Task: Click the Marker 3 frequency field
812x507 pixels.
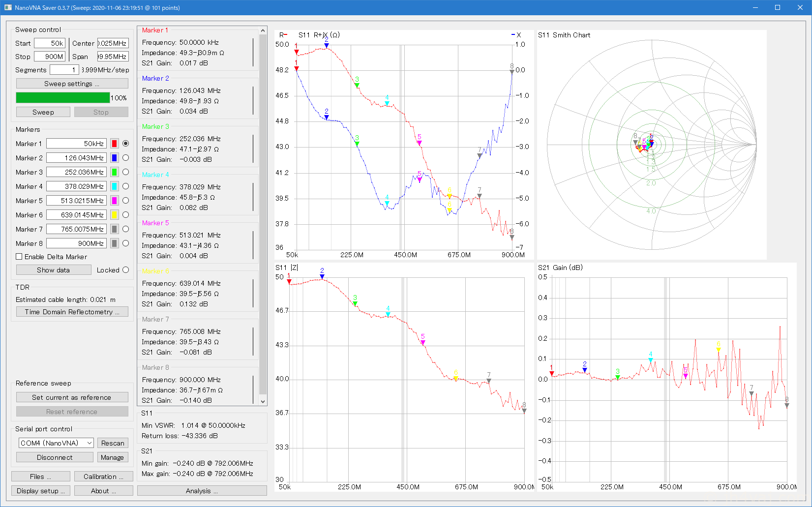Action: [76, 172]
